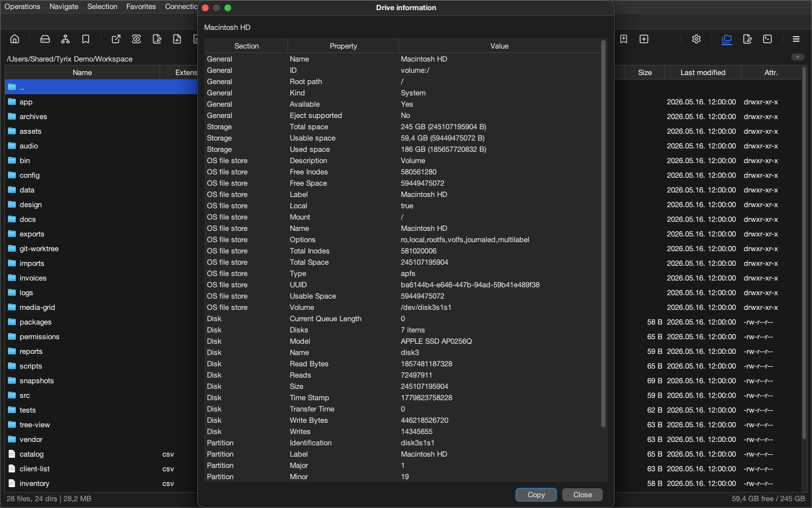The image size is (812, 508).
Task: Click the 'Eject supported' property cell
Action: click(316, 115)
